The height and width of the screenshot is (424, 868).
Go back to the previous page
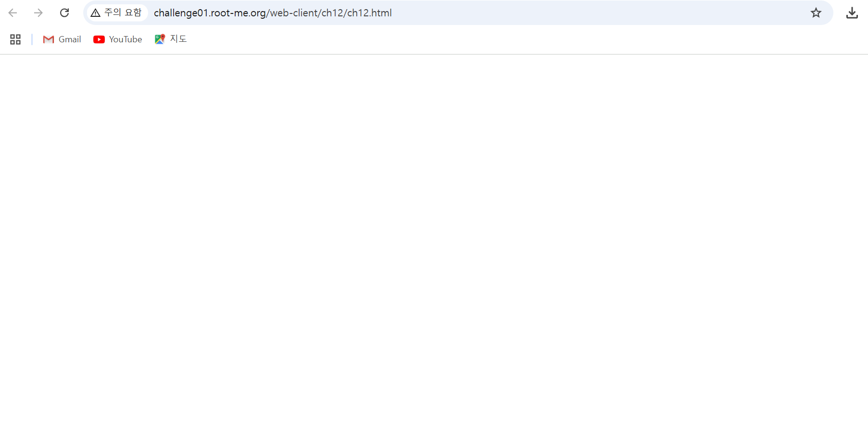[x=13, y=13]
